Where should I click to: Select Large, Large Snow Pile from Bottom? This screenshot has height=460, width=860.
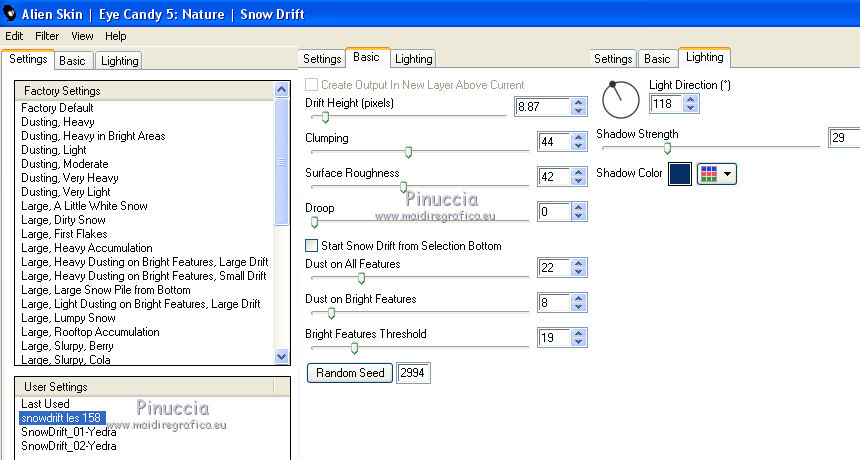[106, 290]
